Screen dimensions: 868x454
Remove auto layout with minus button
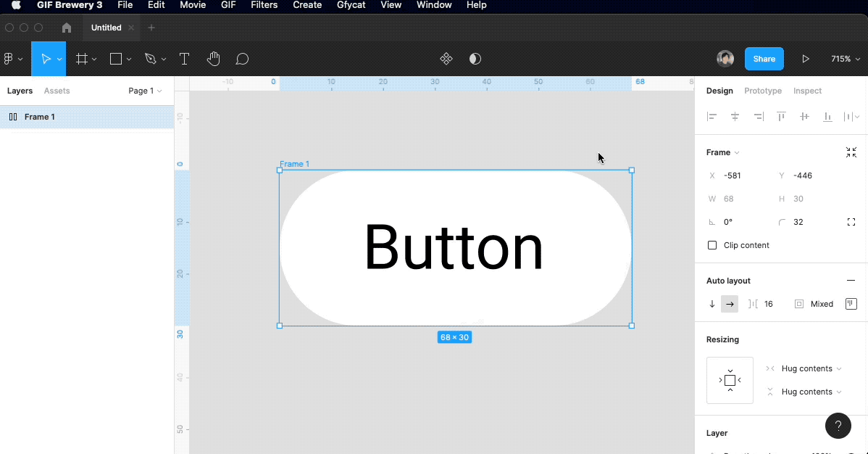851,281
